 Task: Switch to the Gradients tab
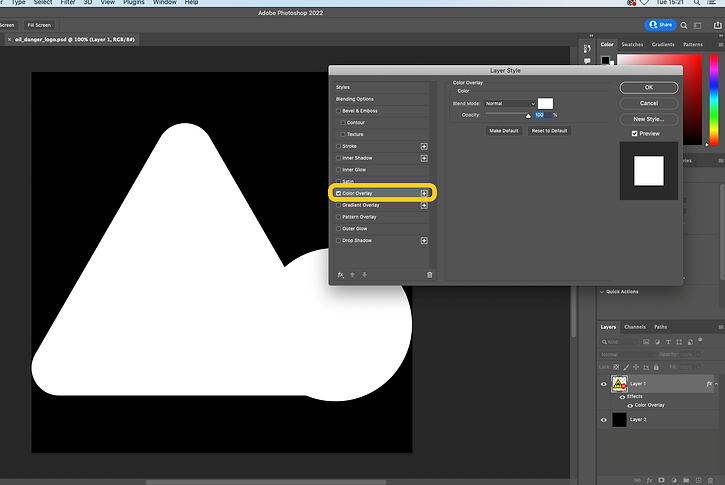[663, 45]
